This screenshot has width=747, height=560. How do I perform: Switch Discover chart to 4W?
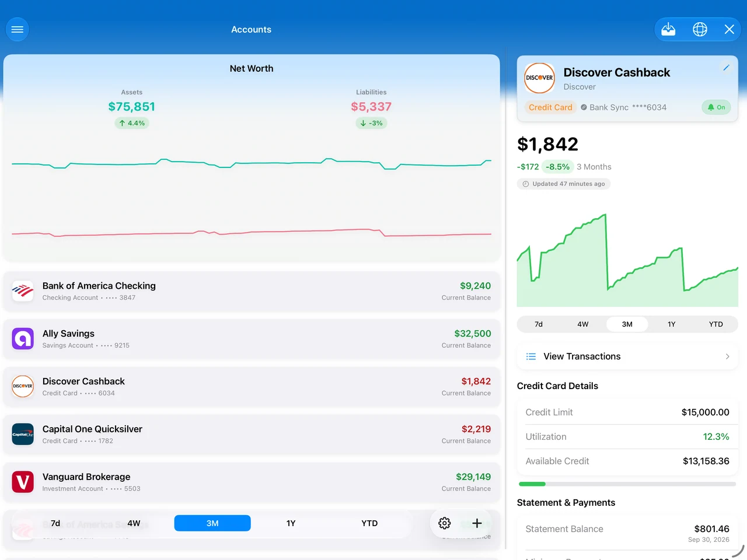point(583,324)
